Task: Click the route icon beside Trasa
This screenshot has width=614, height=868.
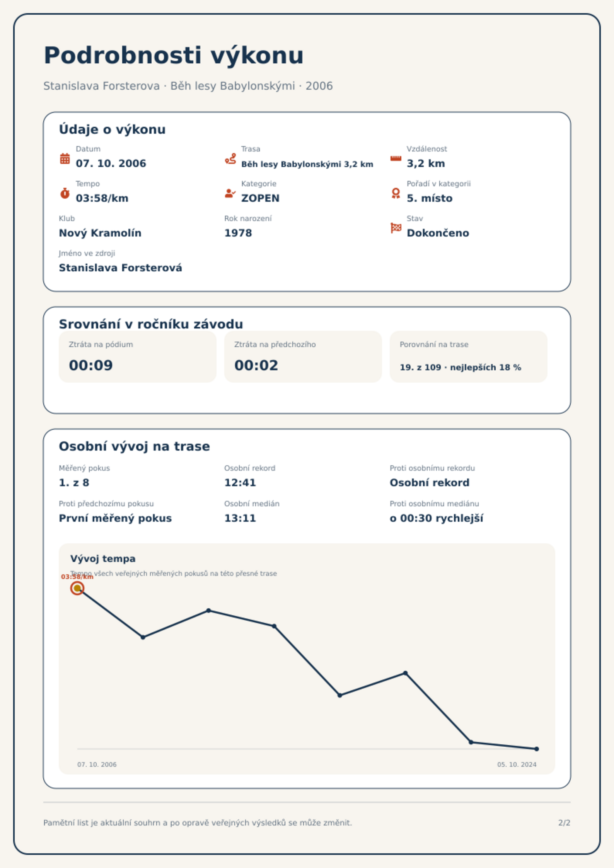Action: tap(230, 158)
